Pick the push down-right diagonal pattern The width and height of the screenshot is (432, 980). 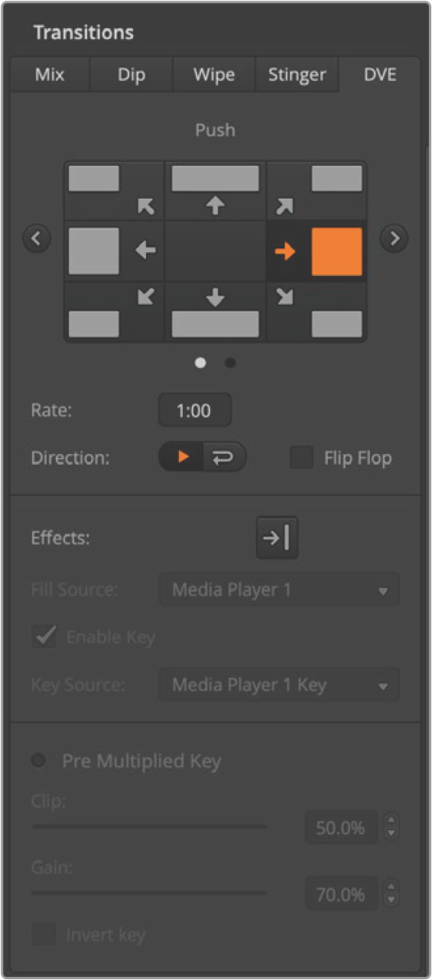coord(316,312)
